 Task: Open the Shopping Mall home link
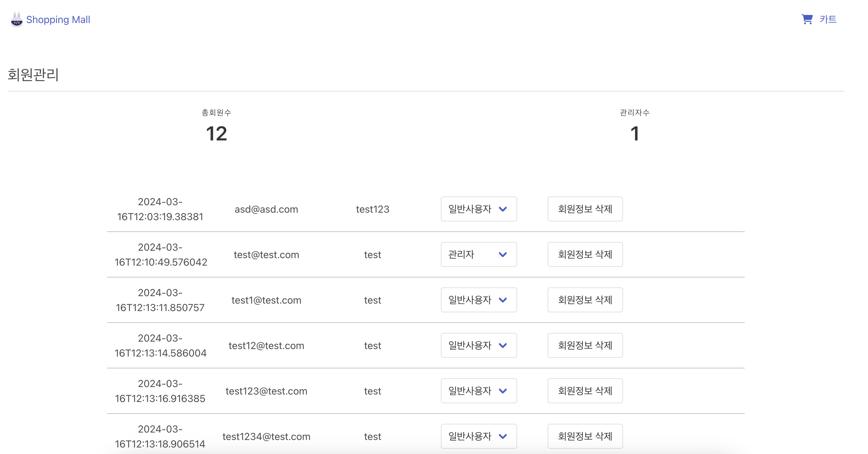pyautogui.click(x=58, y=20)
